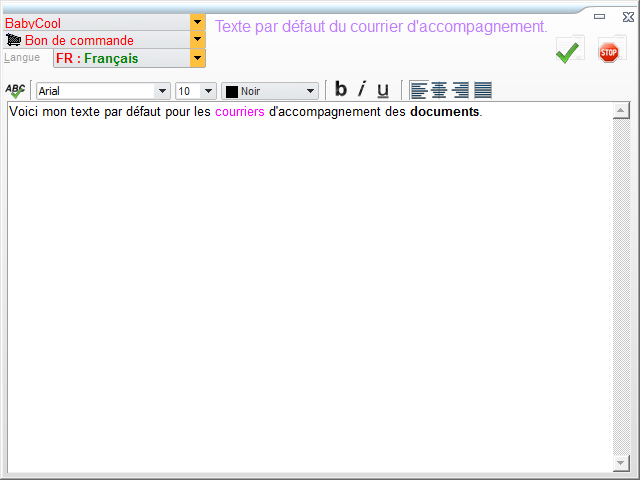Click the green checkmark validate icon
The image size is (640, 480).
569,51
